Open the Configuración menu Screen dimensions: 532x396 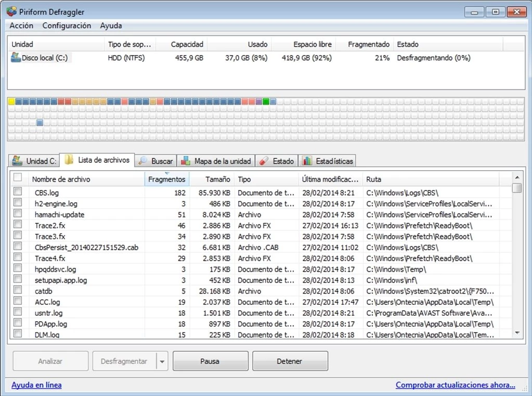point(67,25)
